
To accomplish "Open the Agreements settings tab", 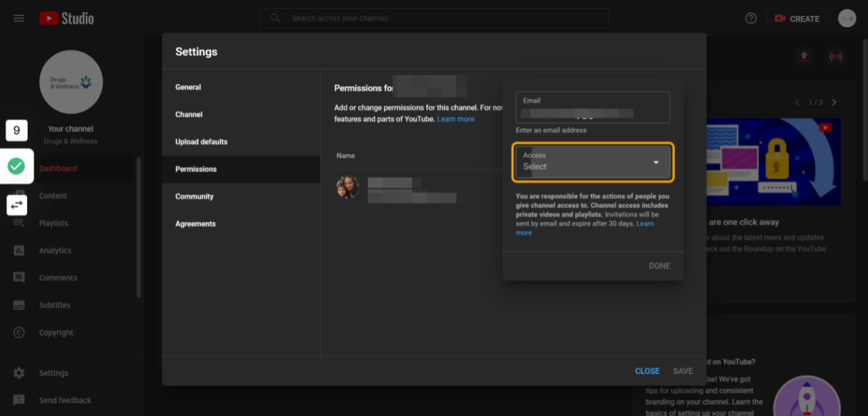I will click(241, 224).
